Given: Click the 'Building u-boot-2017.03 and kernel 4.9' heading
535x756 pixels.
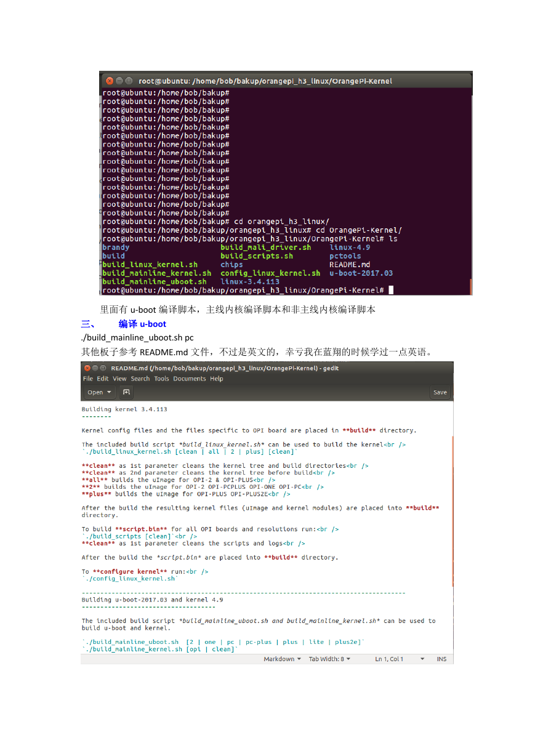Looking at the screenshot, I should click(153, 600).
